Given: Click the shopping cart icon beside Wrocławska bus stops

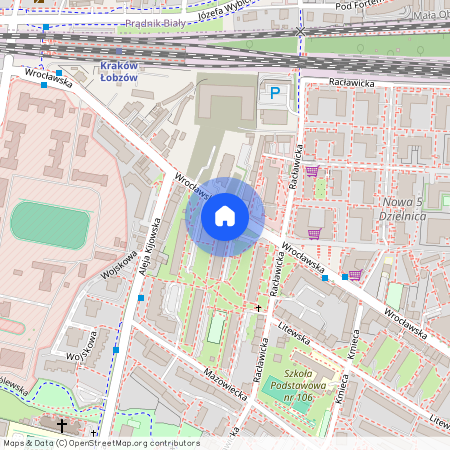Looking at the screenshot, I should 355,275.
